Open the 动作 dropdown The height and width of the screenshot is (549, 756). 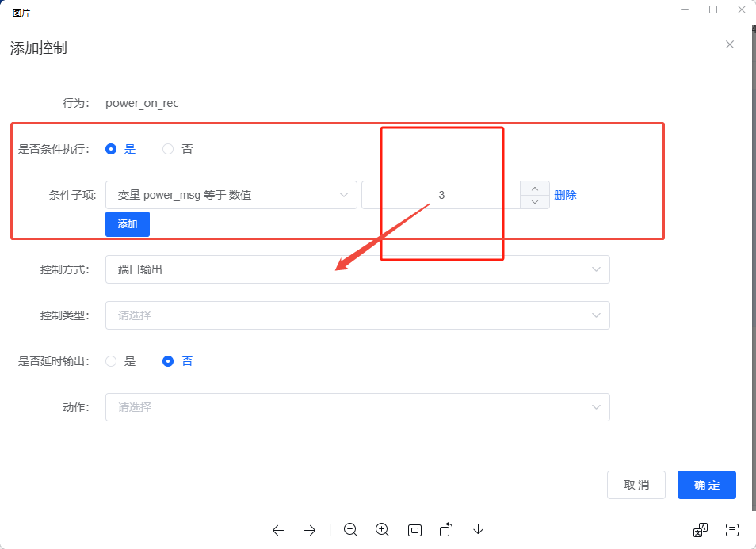(357, 407)
